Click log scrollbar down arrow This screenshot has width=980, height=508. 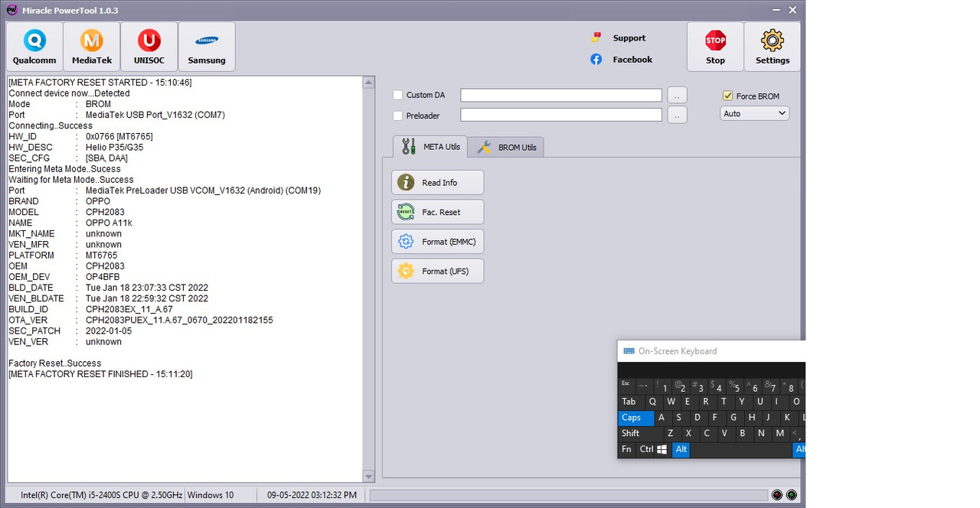368,476
